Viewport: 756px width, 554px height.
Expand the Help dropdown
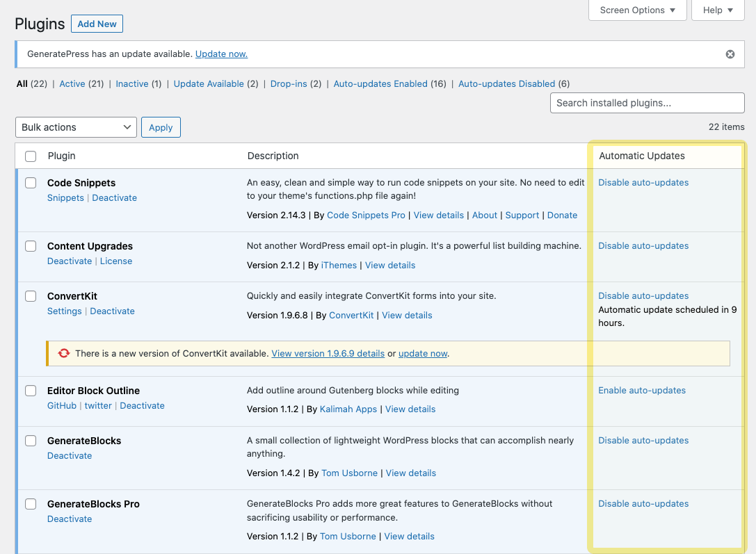tap(717, 10)
